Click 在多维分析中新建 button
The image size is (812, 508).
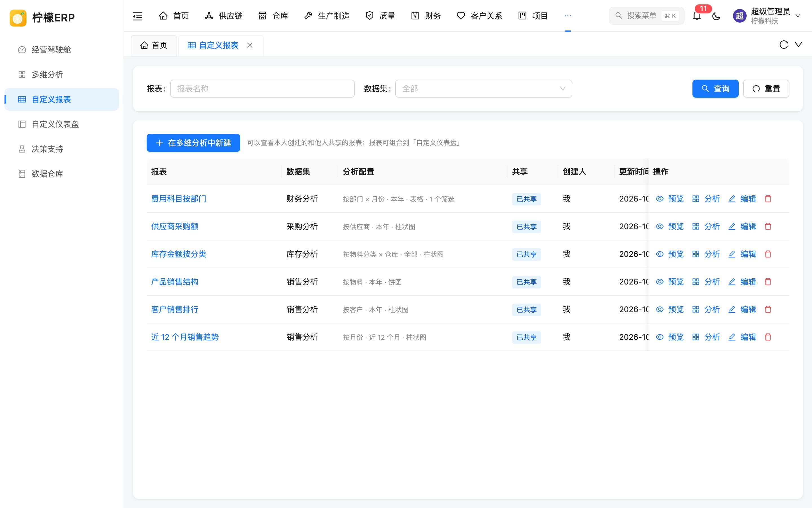pyautogui.click(x=193, y=143)
